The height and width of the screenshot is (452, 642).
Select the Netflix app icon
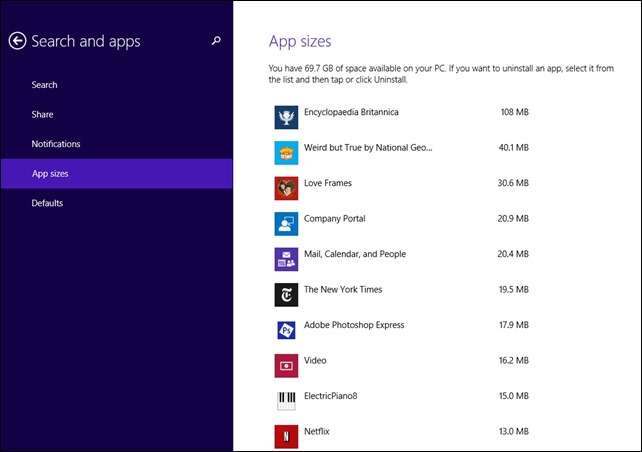286,436
